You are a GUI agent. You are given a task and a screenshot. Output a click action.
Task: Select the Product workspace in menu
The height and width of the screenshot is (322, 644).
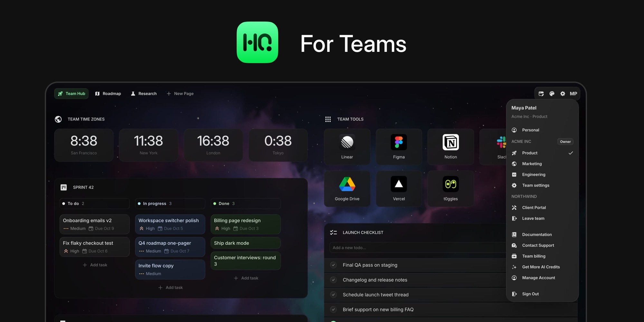click(542, 153)
